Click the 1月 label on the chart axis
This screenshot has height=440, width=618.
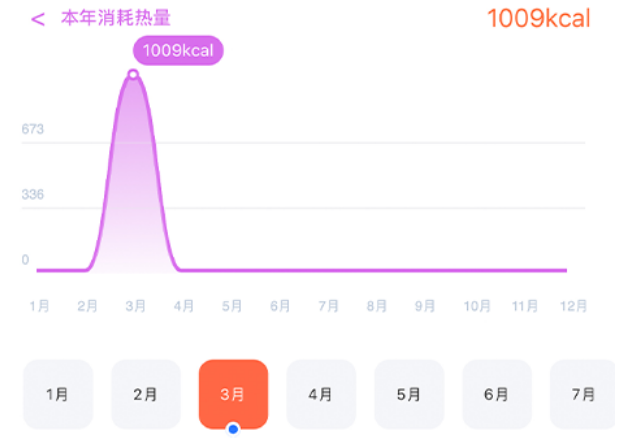tap(39, 306)
